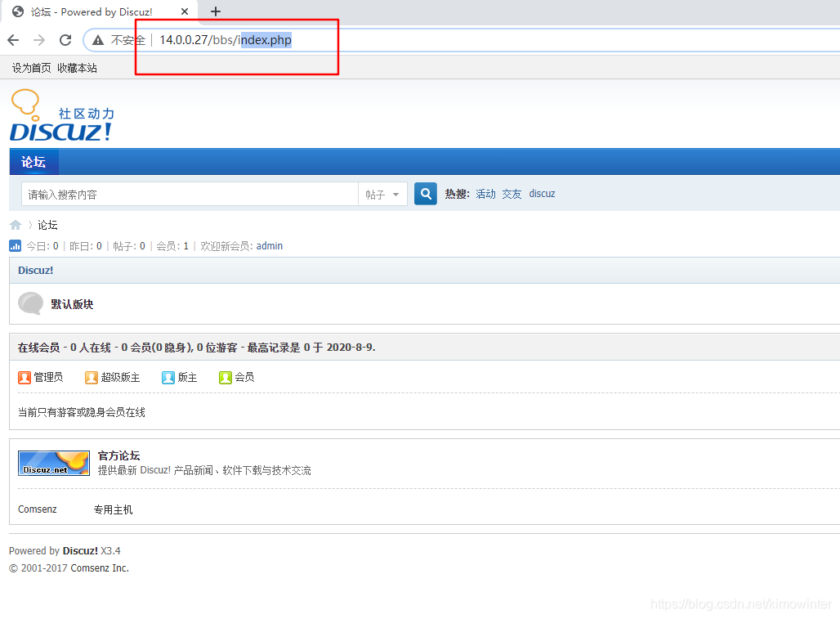840x619 pixels.
Task: Click the X3.4 version text in footer
Action: coord(110,550)
